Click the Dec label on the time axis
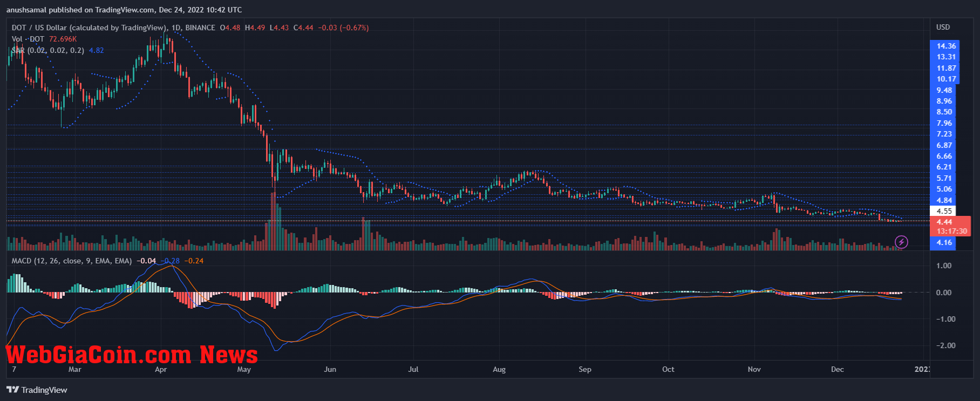 click(838, 369)
